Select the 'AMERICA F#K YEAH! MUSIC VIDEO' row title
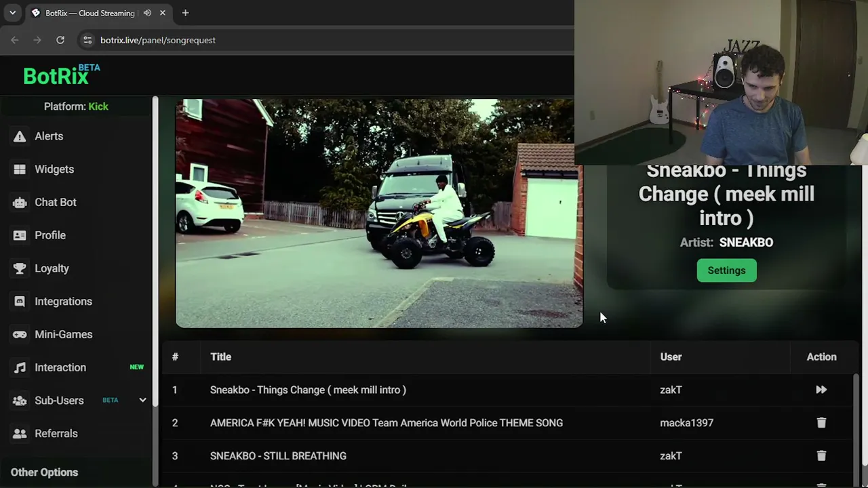 [x=387, y=423]
